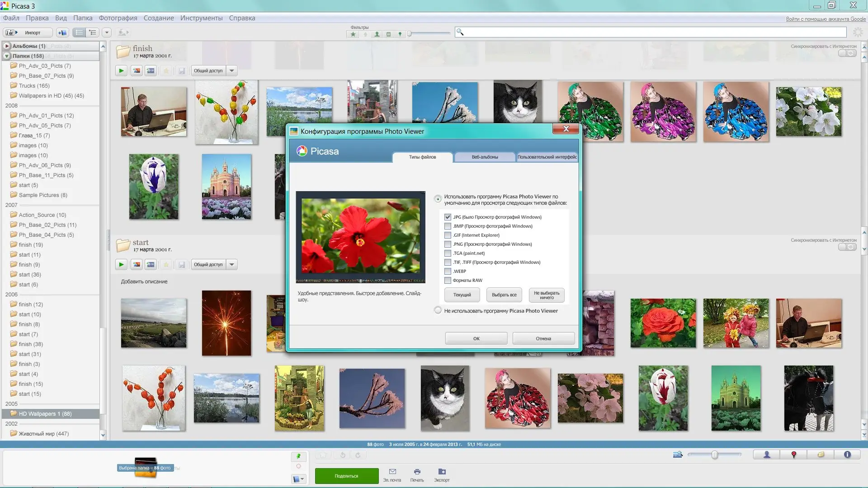Click the green Поделиться button
The image size is (868, 488).
[346, 476]
